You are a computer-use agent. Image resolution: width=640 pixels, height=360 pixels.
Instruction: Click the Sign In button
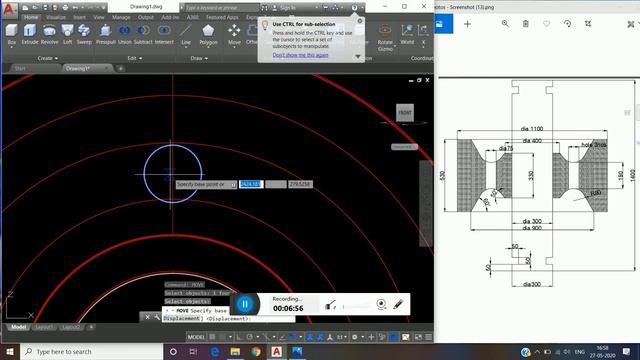click(283, 7)
